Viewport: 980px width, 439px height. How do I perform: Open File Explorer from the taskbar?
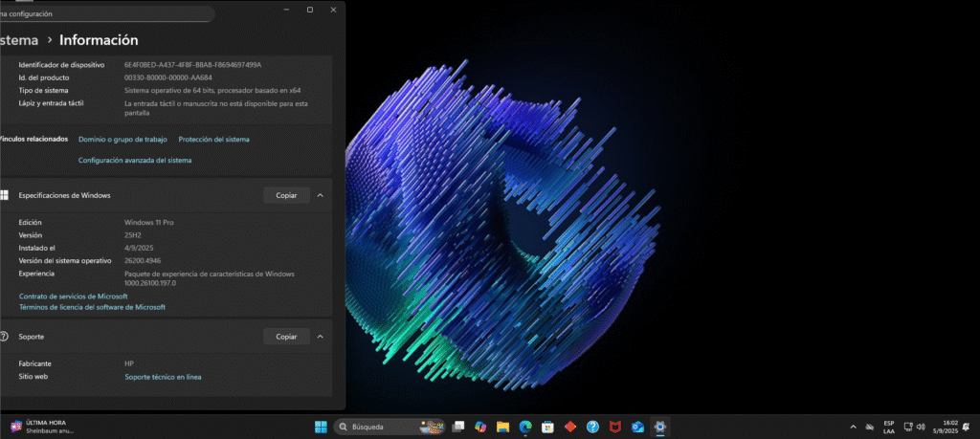503,427
